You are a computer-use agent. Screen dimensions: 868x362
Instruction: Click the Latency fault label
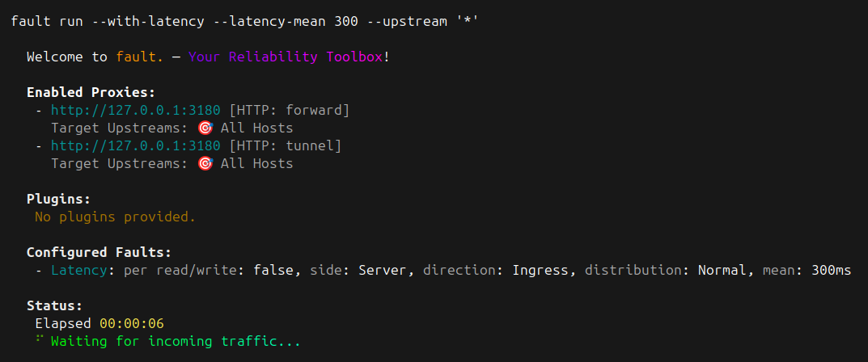coord(78,270)
